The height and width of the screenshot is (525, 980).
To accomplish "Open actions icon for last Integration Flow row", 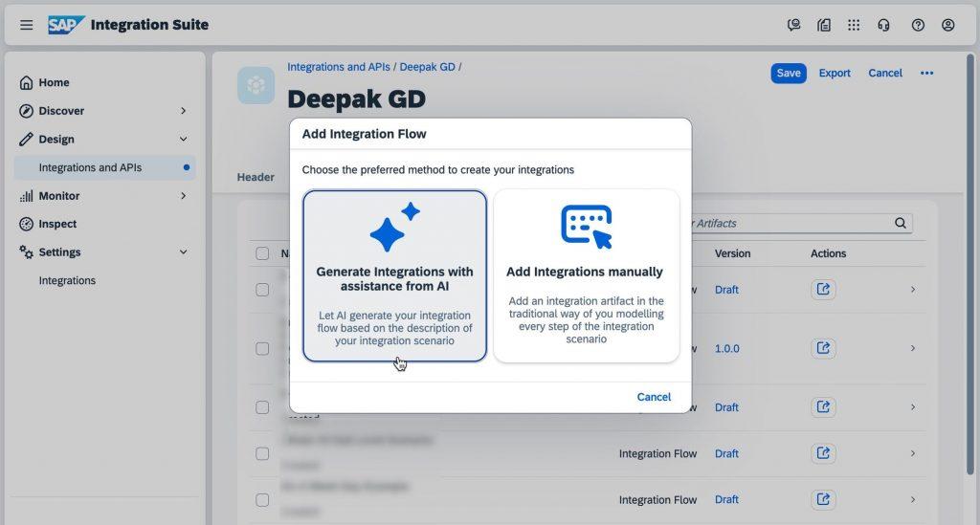I will pyautogui.click(x=823, y=499).
